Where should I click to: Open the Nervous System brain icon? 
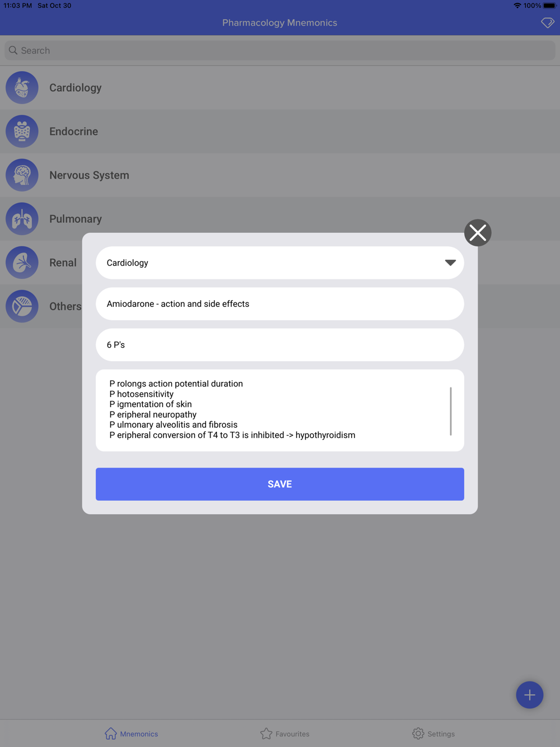tap(22, 175)
